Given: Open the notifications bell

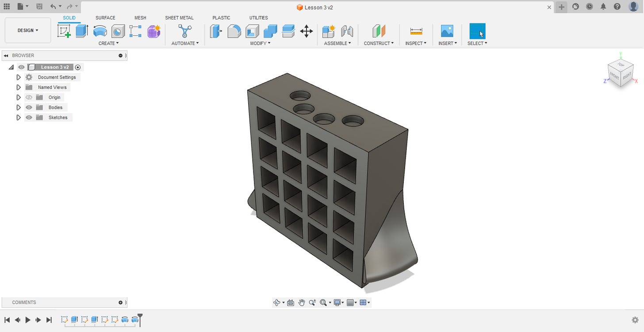Looking at the screenshot, I should pyautogui.click(x=603, y=7).
